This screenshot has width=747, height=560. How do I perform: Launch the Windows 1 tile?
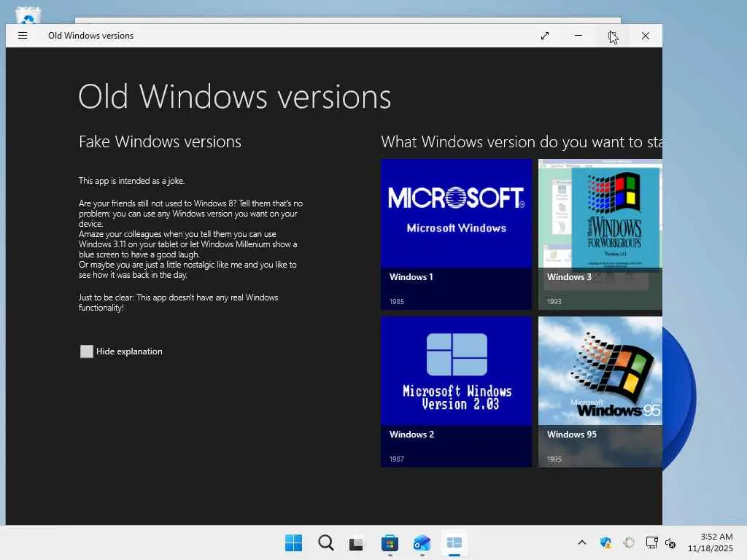456,234
